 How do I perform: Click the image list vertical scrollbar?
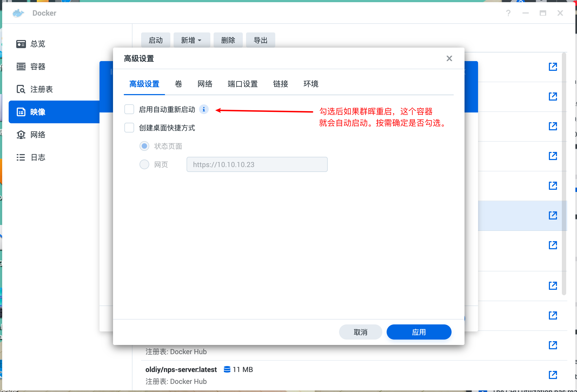point(564,174)
